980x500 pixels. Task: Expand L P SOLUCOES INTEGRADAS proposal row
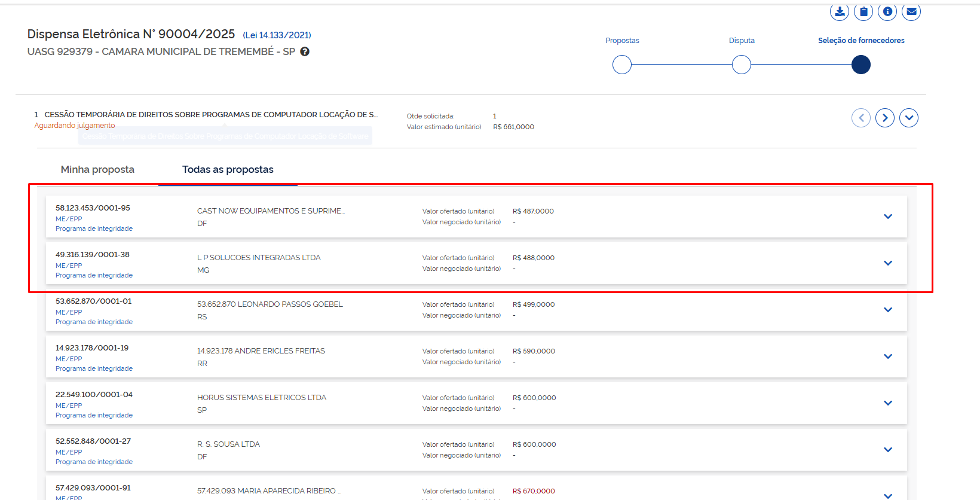coord(888,263)
